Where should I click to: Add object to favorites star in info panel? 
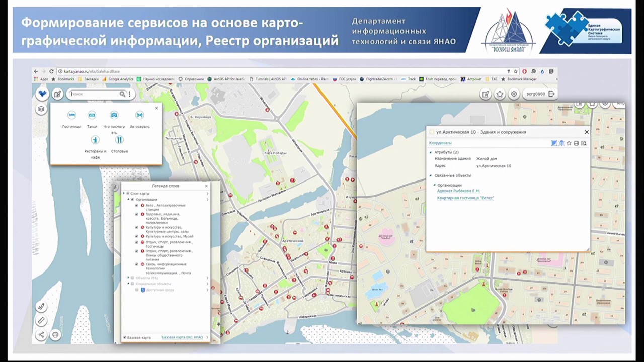tap(569, 143)
